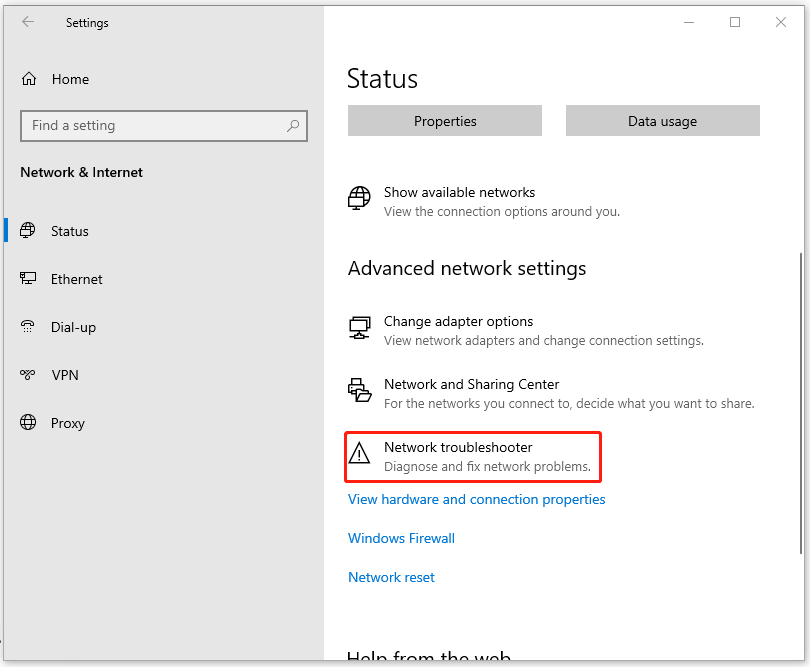Click the search magnifier icon
This screenshot has width=810, height=667.
point(293,126)
